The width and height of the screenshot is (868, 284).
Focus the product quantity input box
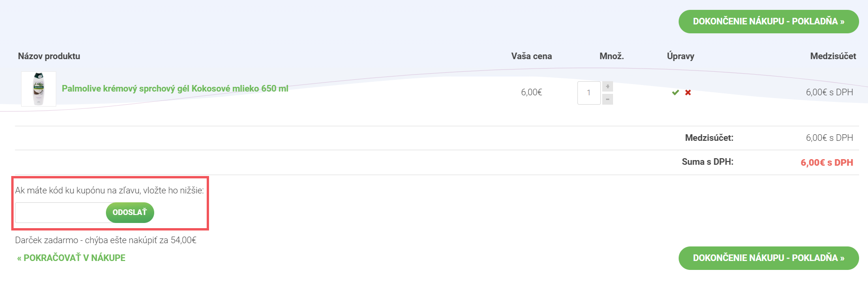coord(589,92)
